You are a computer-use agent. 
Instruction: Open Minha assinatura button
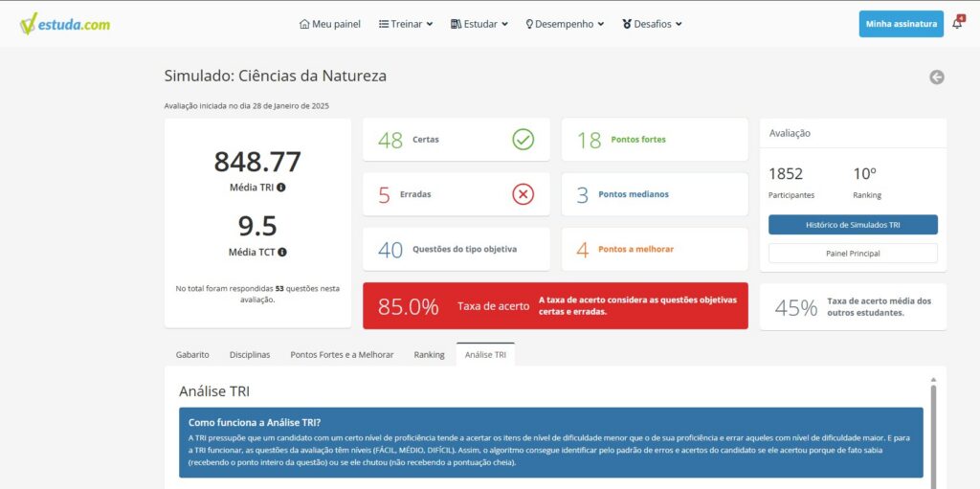click(902, 24)
